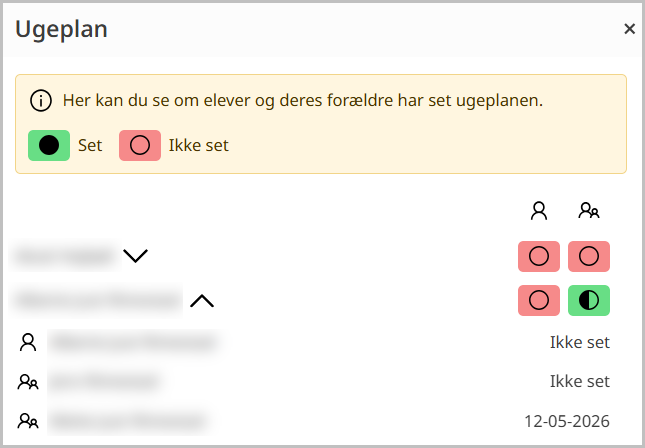The image size is (645, 448).
Task: Click first row student not-seen indicator
Action: [539, 256]
